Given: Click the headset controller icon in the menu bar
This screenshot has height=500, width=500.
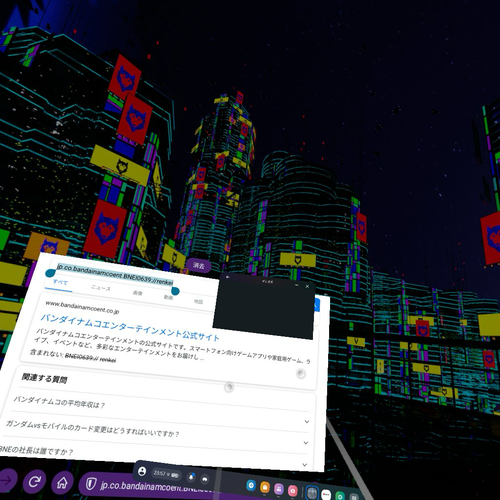Looking at the screenshot, I should (205, 479).
